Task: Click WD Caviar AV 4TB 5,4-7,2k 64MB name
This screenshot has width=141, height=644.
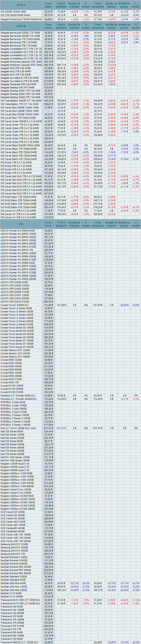Action: point(18,218)
